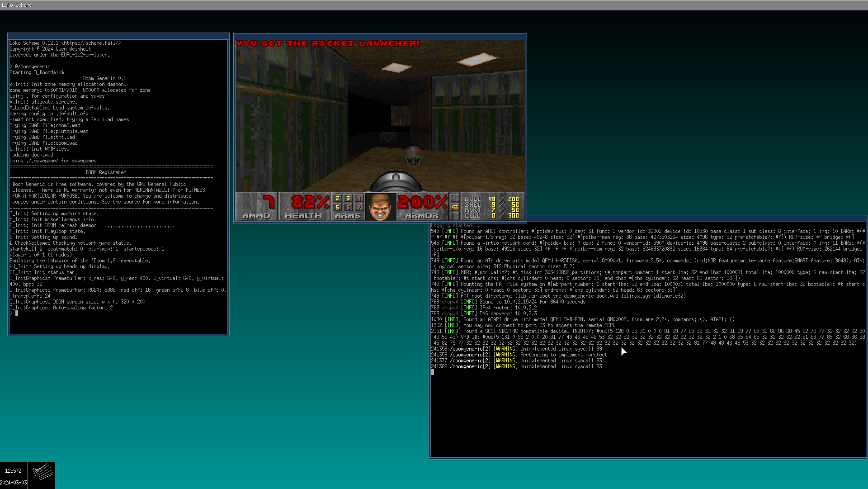Click the cursor block in the log console
Image resolution: width=868 pixels, height=489 pixels.
433,372
